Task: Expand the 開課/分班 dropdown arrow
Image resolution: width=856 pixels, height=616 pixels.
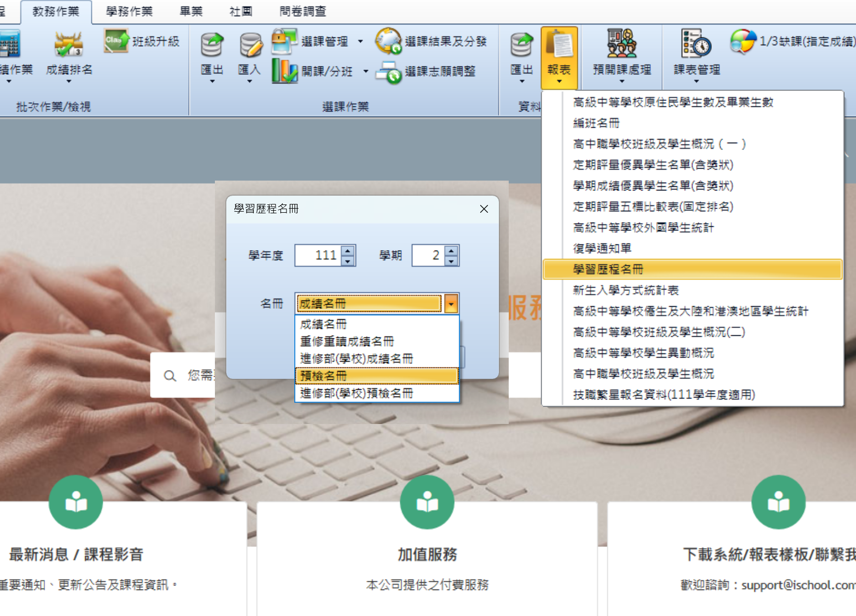Action: point(365,71)
